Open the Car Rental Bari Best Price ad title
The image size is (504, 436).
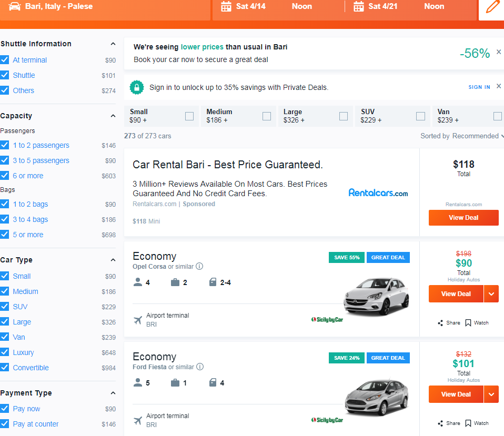pyautogui.click(x=228, y=165)
